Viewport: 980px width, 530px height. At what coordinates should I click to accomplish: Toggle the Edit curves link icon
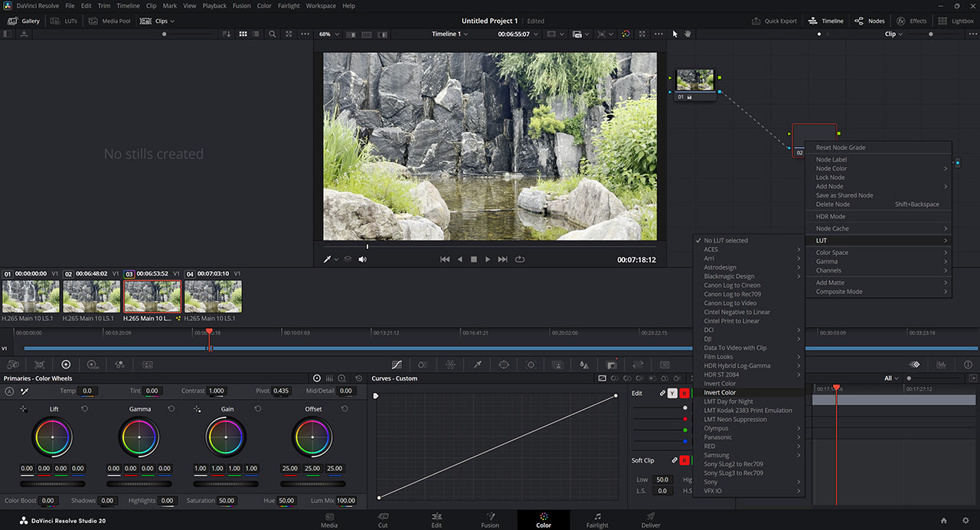[662, 394]
